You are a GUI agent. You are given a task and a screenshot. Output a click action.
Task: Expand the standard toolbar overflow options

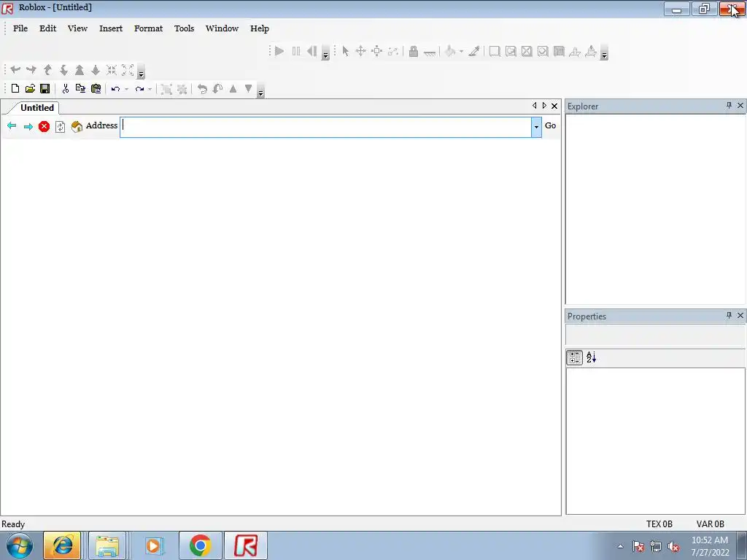pyautogui.click(x=260, y=90)
